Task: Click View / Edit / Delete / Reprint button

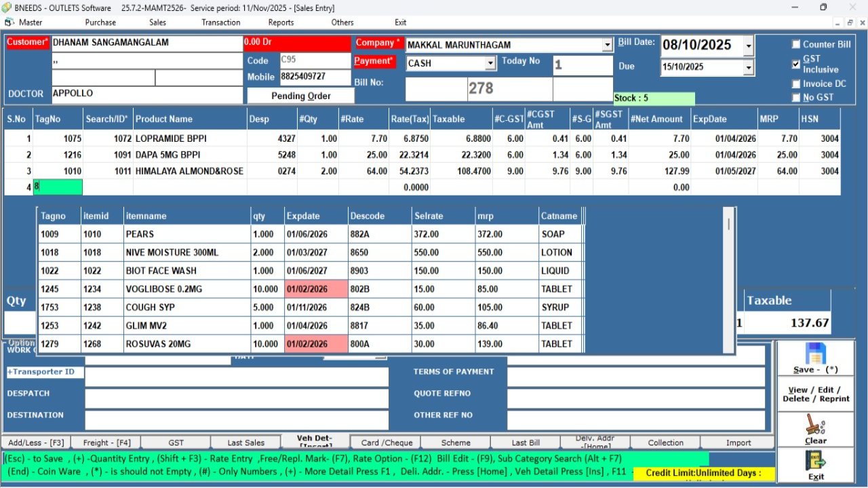Action: tap(814, 394)
